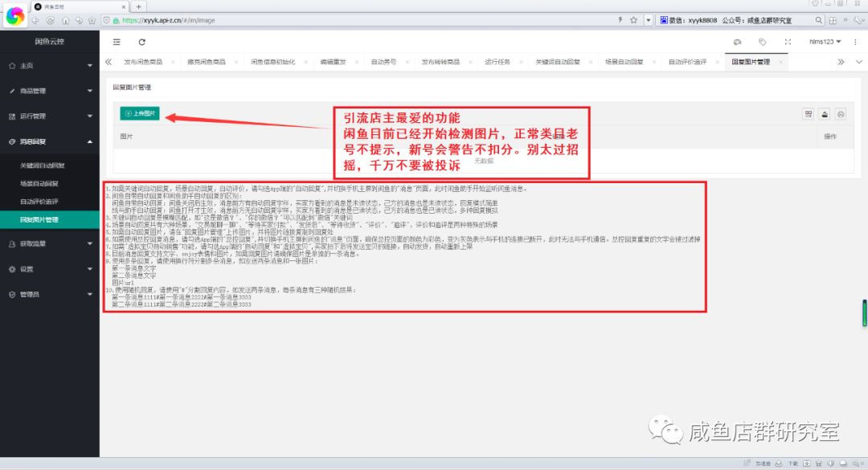Bookmark the page with the toolbar star
The width and height of the screenshot is (868, 470).
(x=92, y=20)
